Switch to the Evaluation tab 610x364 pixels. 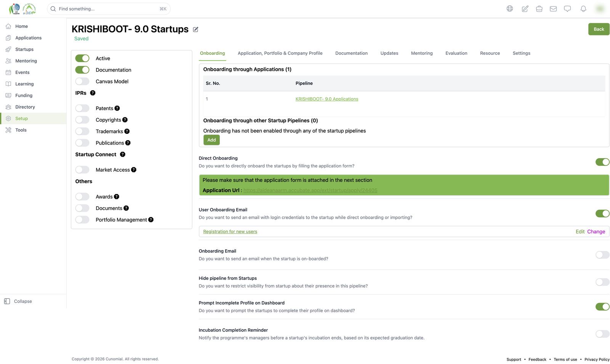pyautogui.click(x=456, y=53)
